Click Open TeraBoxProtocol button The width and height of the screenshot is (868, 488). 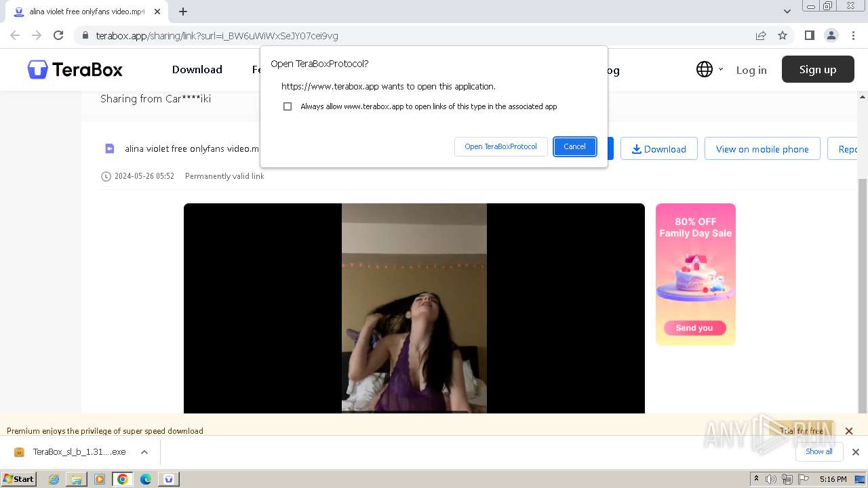click(500, 146)
